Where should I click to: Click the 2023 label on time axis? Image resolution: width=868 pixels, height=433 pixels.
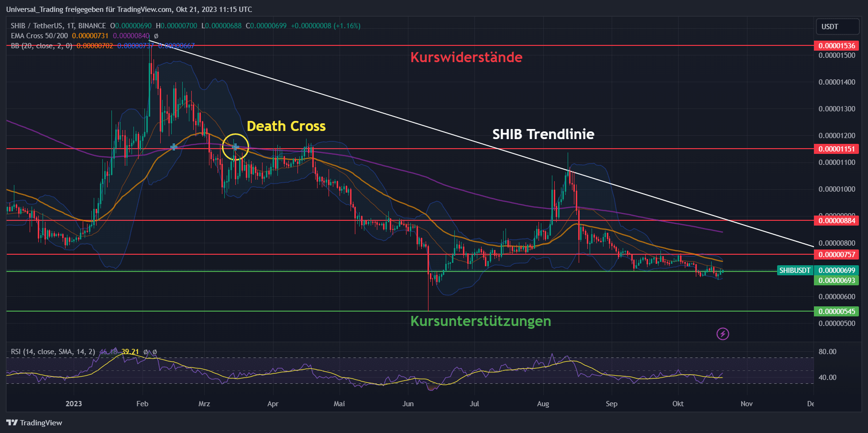pyautogui.click(x=74, y=404)
